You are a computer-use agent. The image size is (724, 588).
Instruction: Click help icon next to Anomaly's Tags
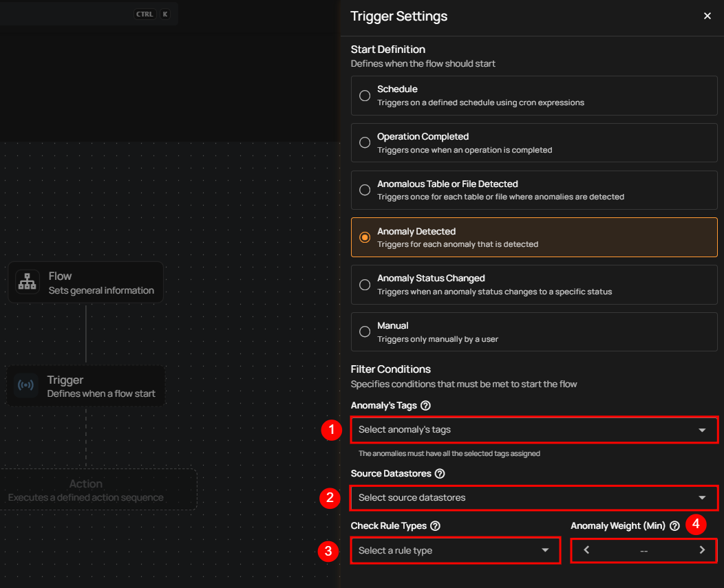coord(425,406)
